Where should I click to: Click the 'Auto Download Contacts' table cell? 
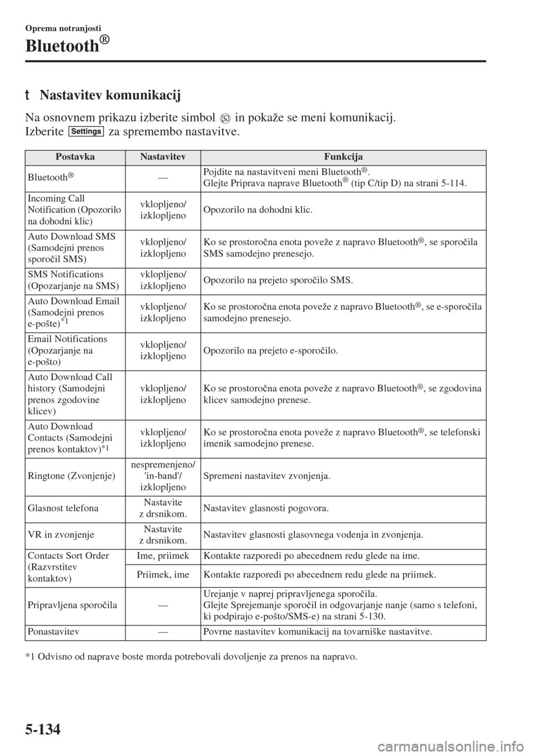[75, 438]
